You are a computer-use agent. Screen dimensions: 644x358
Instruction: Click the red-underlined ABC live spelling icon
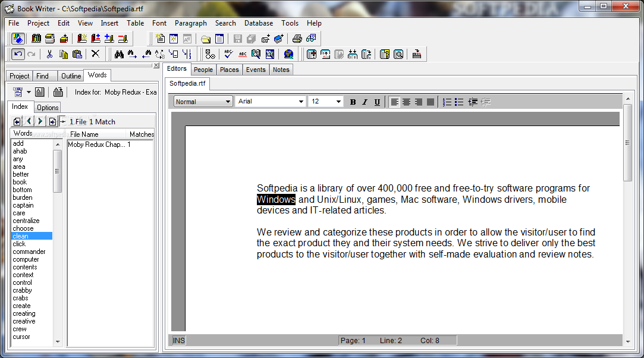click(x=243, y=54)
